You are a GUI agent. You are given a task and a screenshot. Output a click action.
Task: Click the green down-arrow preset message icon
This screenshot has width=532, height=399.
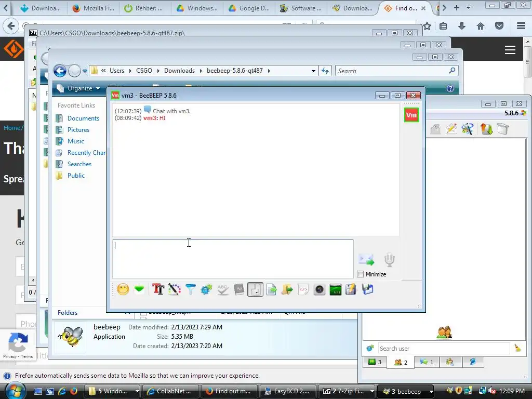(x=139, y=289)
